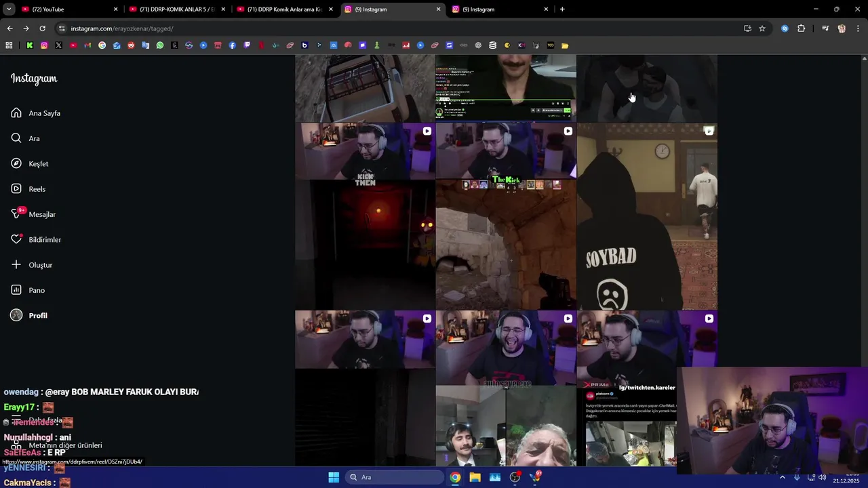
Task: Click the taskbar Ara search box
Action: tap(395, 477)
